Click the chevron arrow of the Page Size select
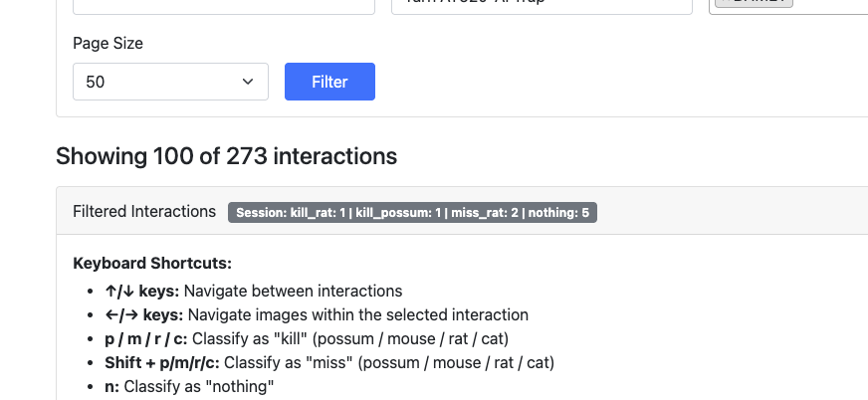 coord(248,82)
